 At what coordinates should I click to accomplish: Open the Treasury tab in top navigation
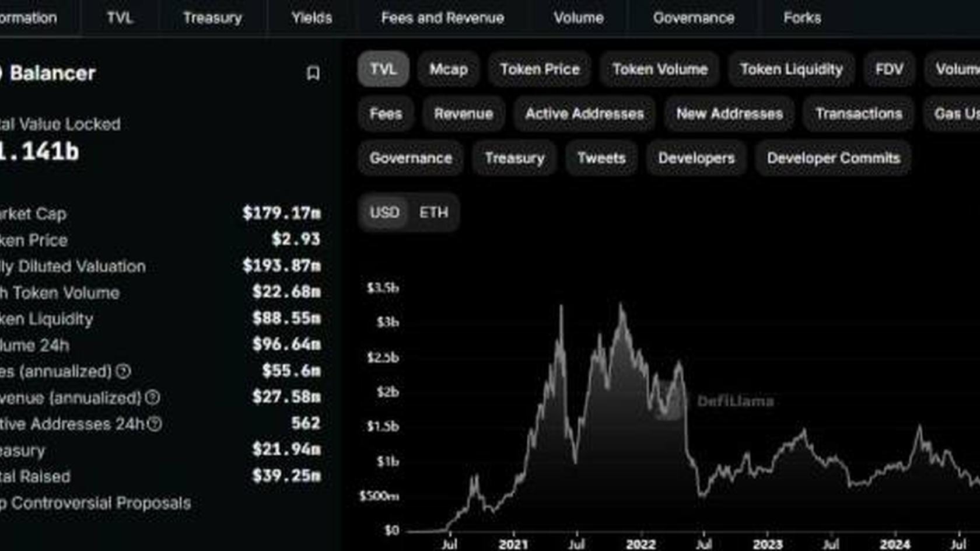212,18
